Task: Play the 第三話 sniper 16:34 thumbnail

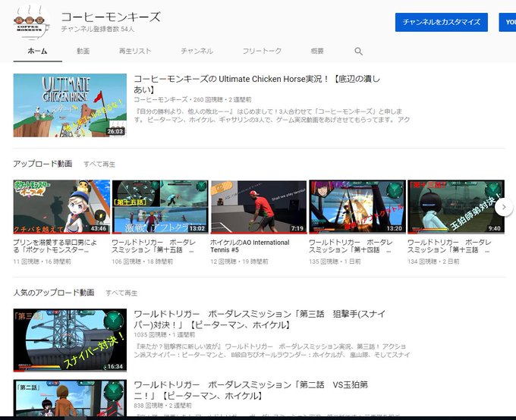Action: (70, 340)
